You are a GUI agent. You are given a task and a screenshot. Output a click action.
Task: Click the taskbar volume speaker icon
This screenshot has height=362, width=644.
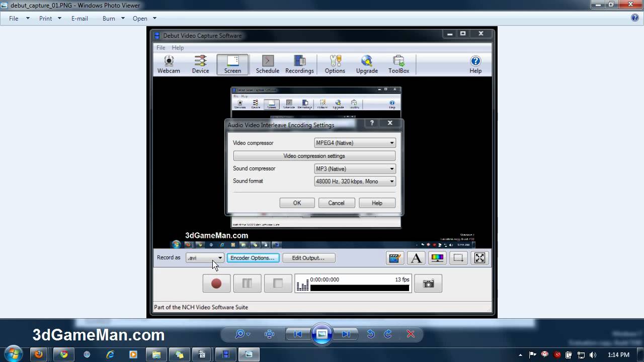(x=593, y=354)
